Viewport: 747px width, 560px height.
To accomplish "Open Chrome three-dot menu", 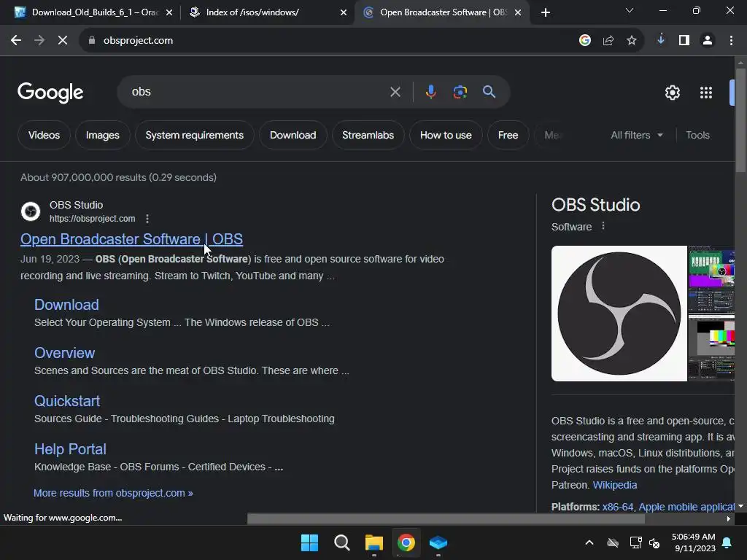I will coord(731,41).
